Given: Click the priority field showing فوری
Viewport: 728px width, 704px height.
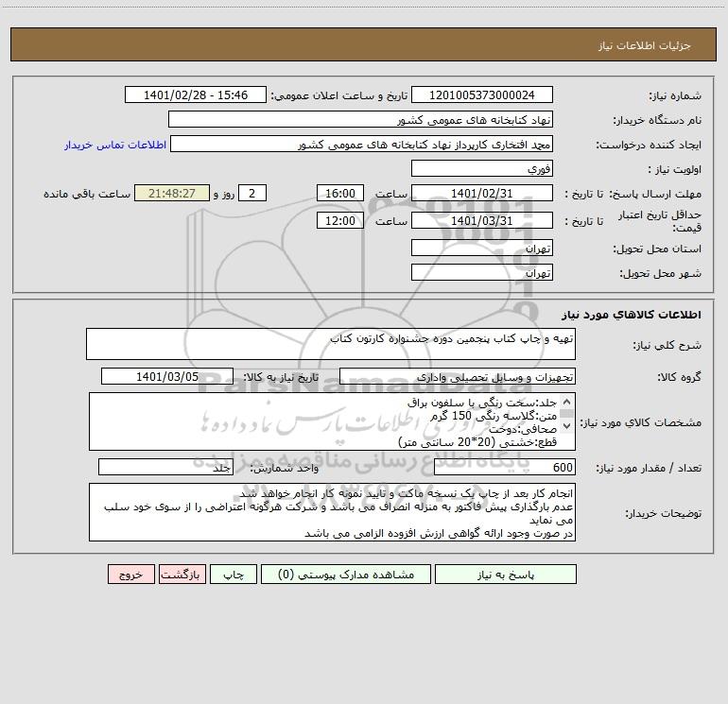Looking at the screenshot, I should click(482, 168).
